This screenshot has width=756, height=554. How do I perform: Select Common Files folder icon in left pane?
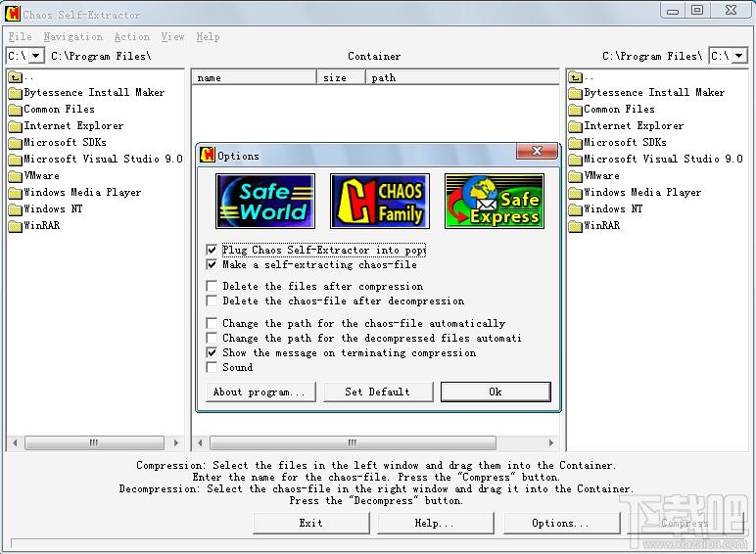16,110
